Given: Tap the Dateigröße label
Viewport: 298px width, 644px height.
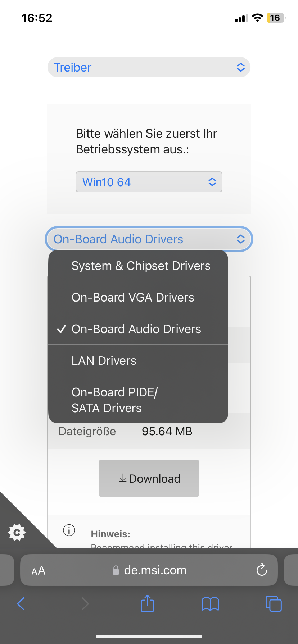Looking at the screenshot, I should (x=87, y=431).
